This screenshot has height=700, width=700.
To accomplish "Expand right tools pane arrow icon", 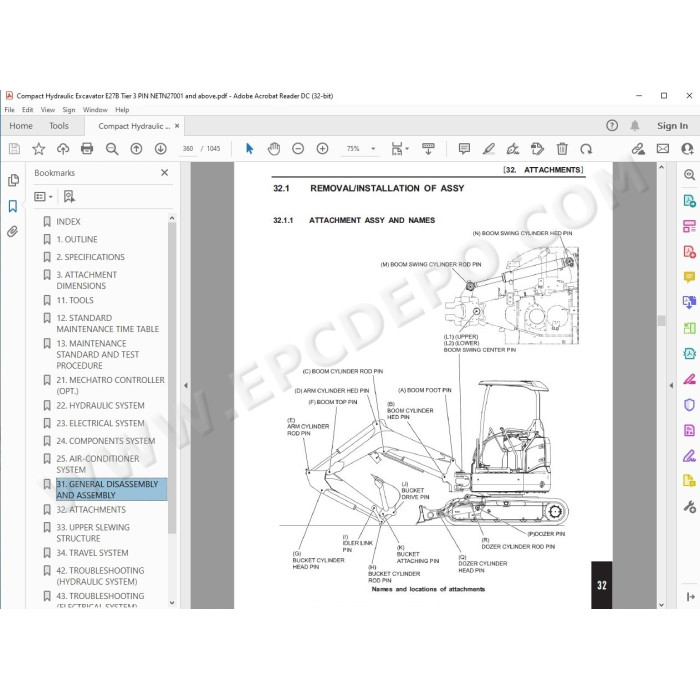I will coord(690,596).
